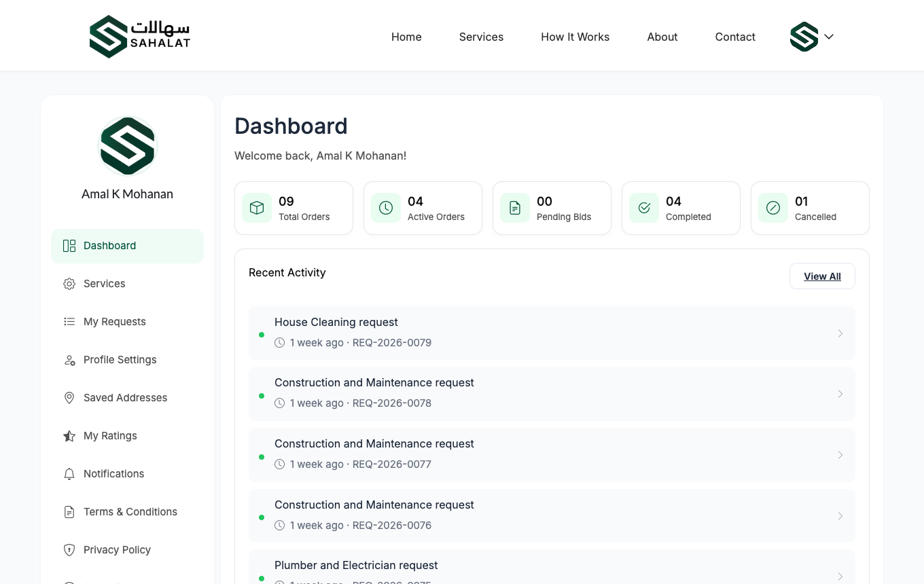Click the Notifications bell icon
Image resolution: width=924 pixels, height=584 pixels.
69,474
